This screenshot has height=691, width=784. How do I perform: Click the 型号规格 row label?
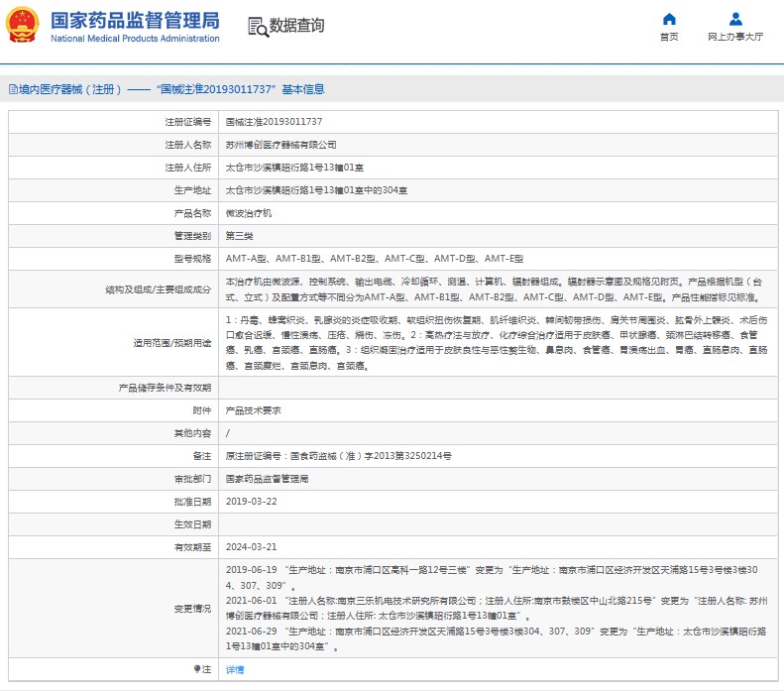pyautogui.click(x=192, y=259)
